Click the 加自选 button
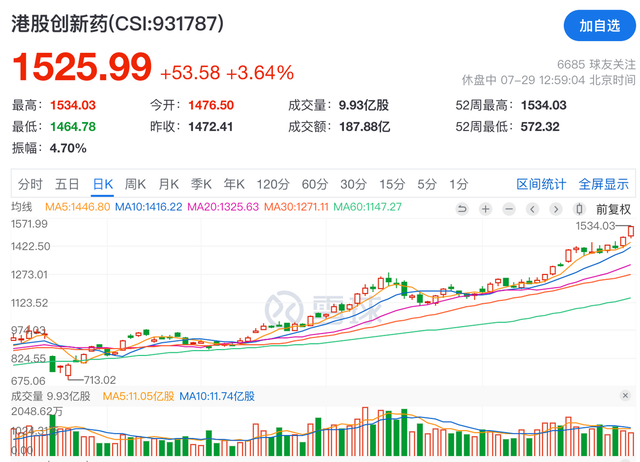This screenshot has height=462, width=640. [x=599, y=26]
